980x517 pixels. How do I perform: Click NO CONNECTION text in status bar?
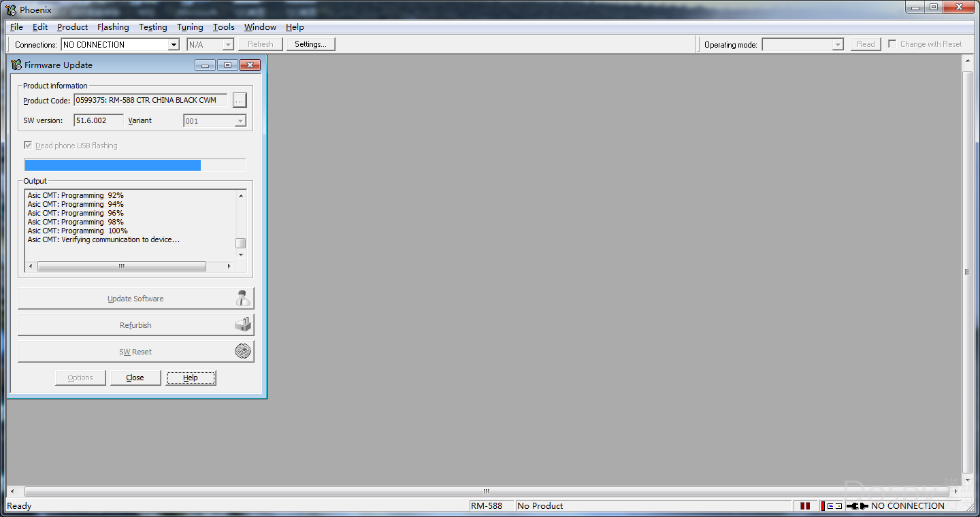tap(908, 505)
